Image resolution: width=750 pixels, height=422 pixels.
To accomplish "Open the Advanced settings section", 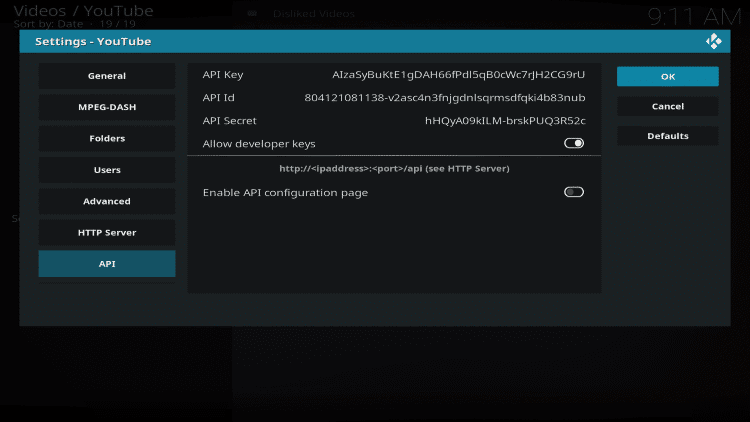I will tap(107, 201).
